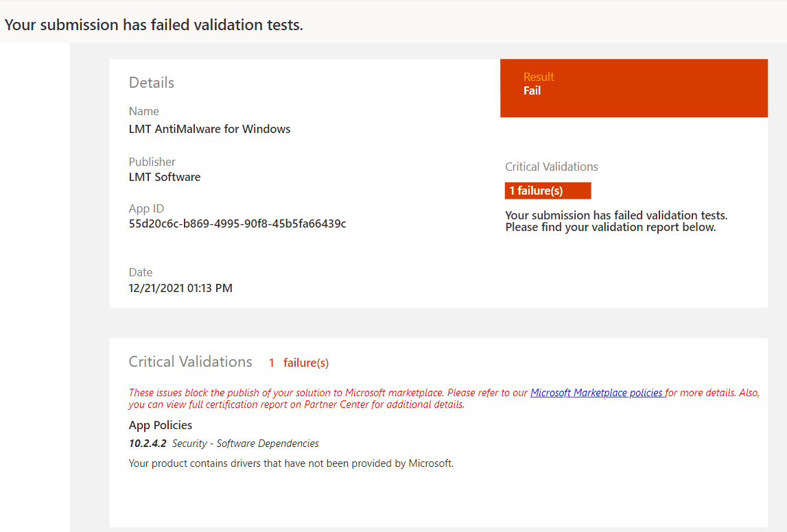Click the publisher name LMT Software
The image size is (787, 532).
click(165, 177)
